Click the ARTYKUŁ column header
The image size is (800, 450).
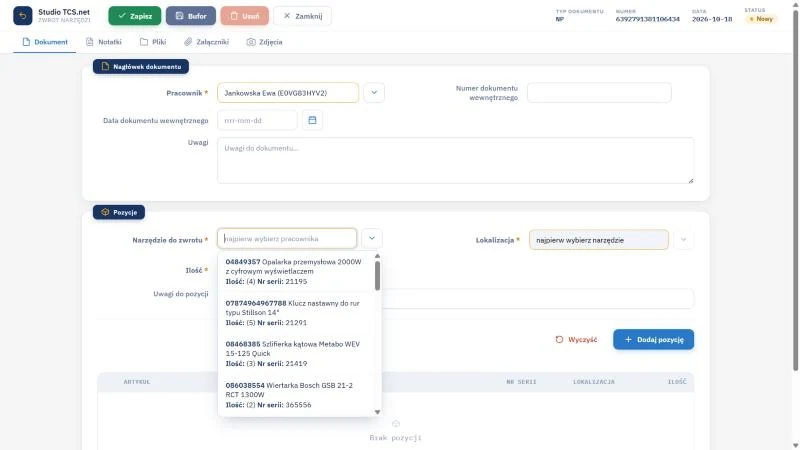[x=137, y=382]
